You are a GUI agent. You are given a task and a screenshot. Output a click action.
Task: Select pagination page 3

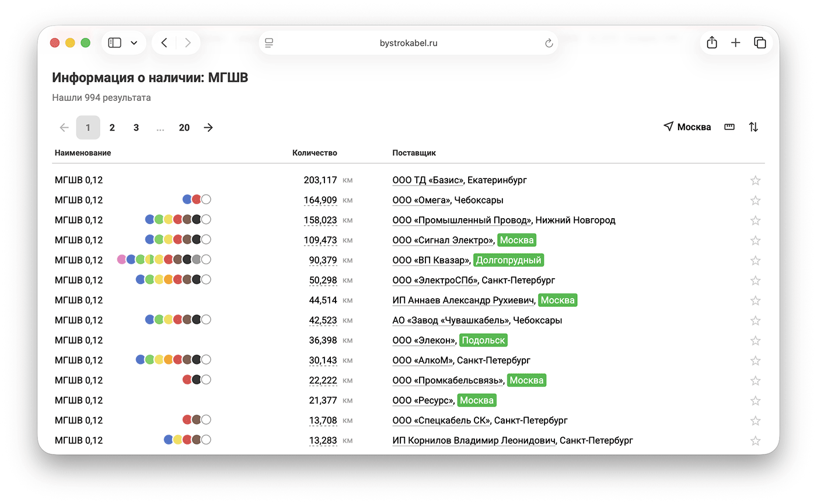click(x=136, y=127)
